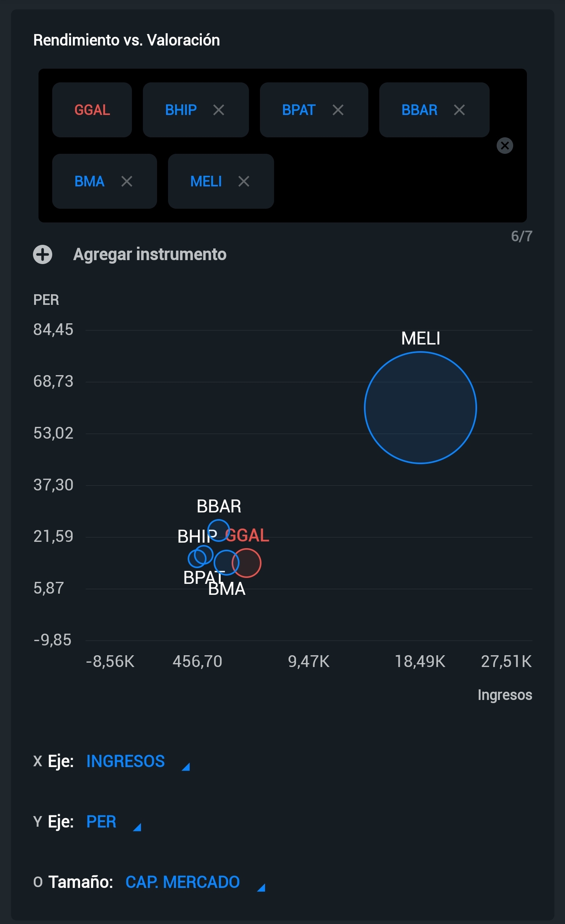Remove MELI with its X icon

[x=244, y=181]
